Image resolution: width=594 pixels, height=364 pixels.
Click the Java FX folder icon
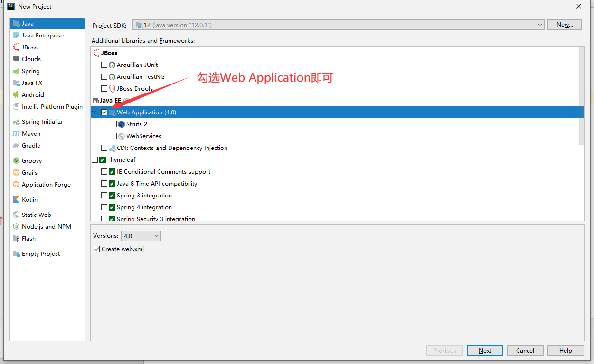(16, 83)
